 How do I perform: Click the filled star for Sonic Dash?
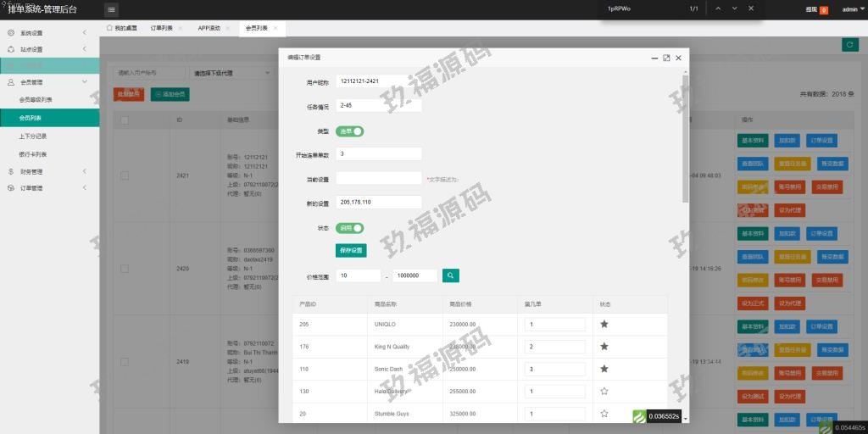click(604, 369)
